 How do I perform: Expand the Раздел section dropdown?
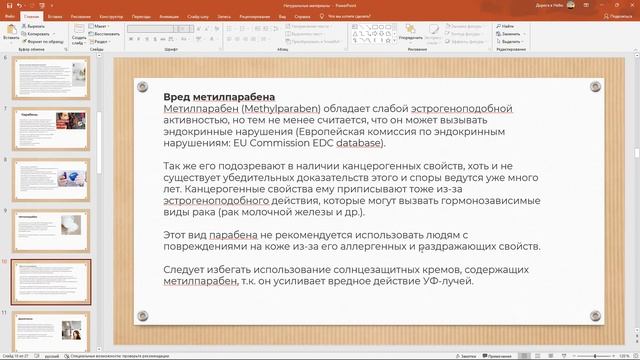click(x=100, y=42)
